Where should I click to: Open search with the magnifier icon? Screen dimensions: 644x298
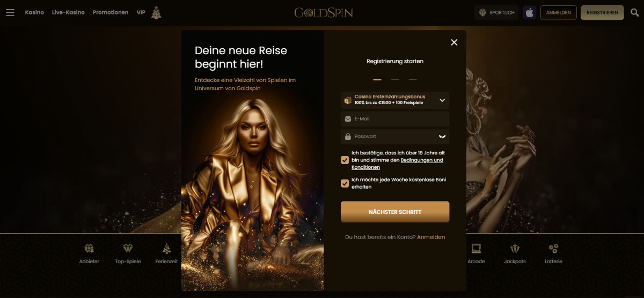[635, 12]
